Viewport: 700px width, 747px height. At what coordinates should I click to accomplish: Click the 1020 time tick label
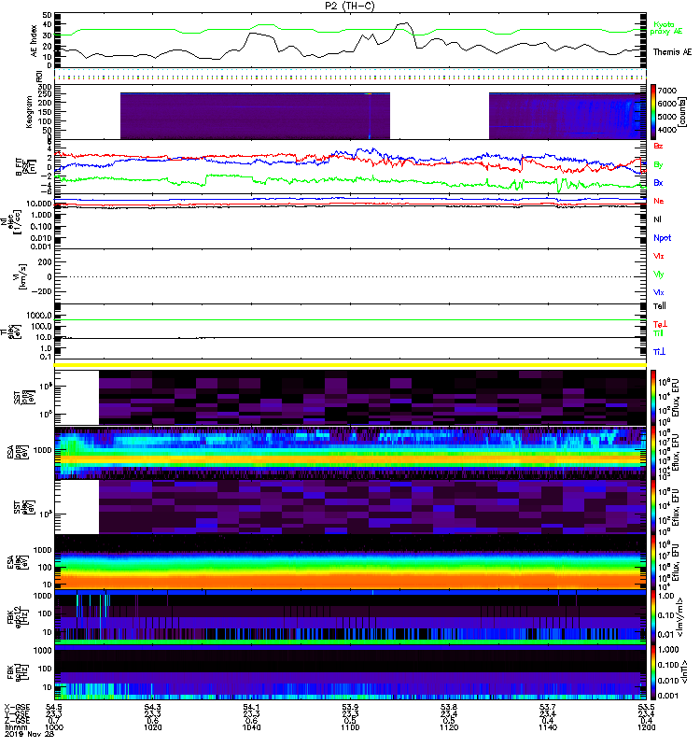point(153,727)
